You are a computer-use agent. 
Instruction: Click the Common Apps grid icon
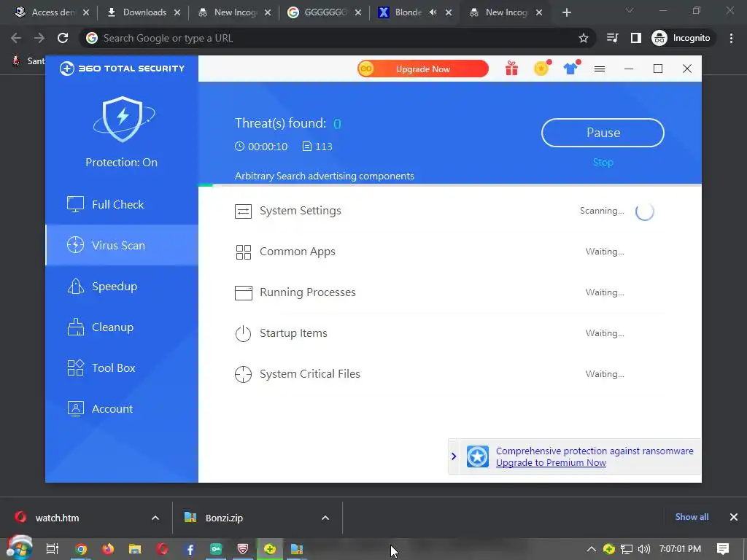point(243,252)
